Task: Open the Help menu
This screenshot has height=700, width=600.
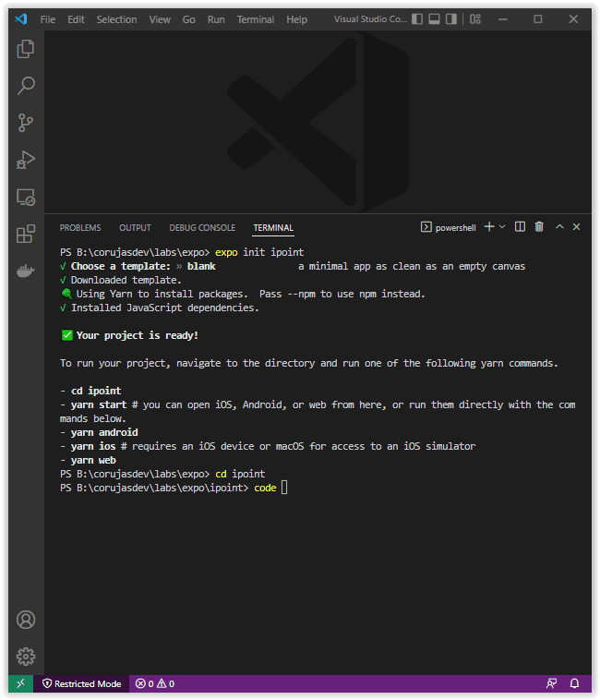Action: coord(296,19)
